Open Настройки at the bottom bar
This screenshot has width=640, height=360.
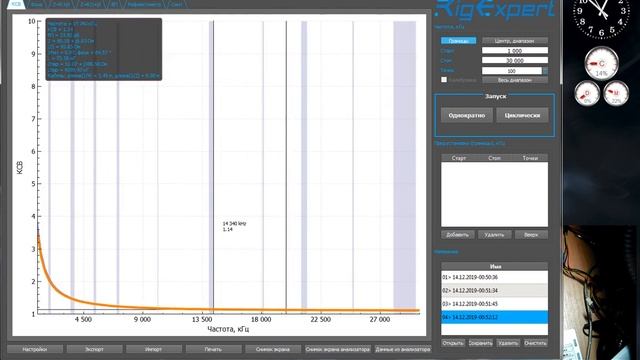pos(35,349)
